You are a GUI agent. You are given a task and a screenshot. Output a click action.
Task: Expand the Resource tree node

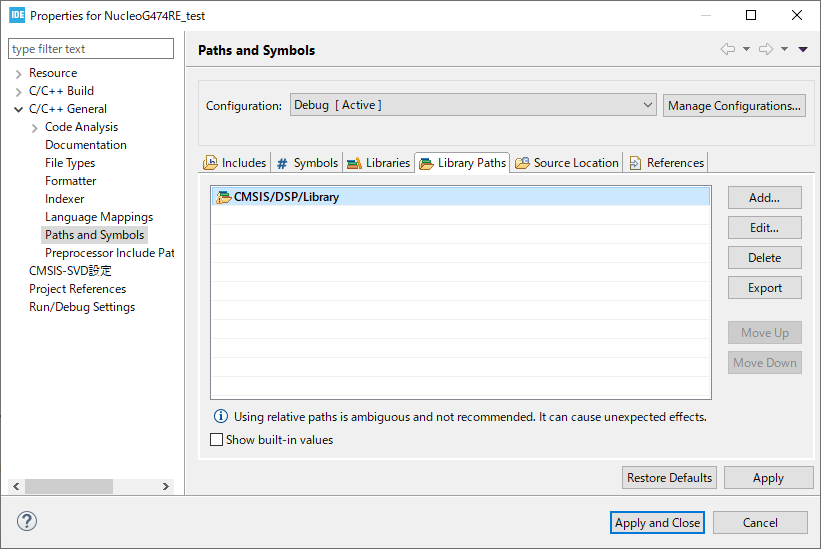click(x=19, y=73)
